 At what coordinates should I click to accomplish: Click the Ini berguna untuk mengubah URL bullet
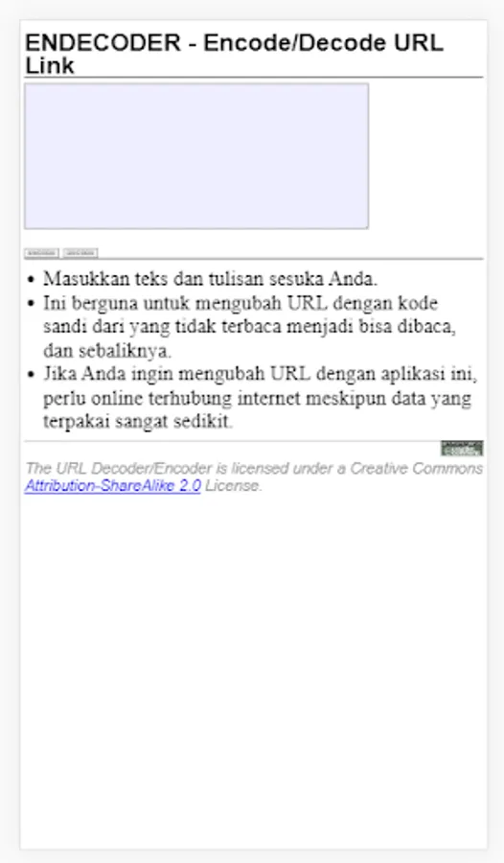click(x=241, y=303)
